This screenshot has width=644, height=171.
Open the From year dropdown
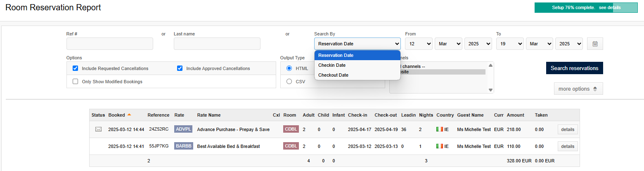[478, 44]
